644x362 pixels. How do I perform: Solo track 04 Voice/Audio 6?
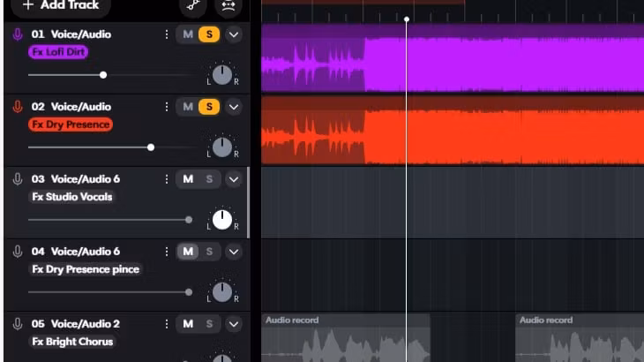209,252
